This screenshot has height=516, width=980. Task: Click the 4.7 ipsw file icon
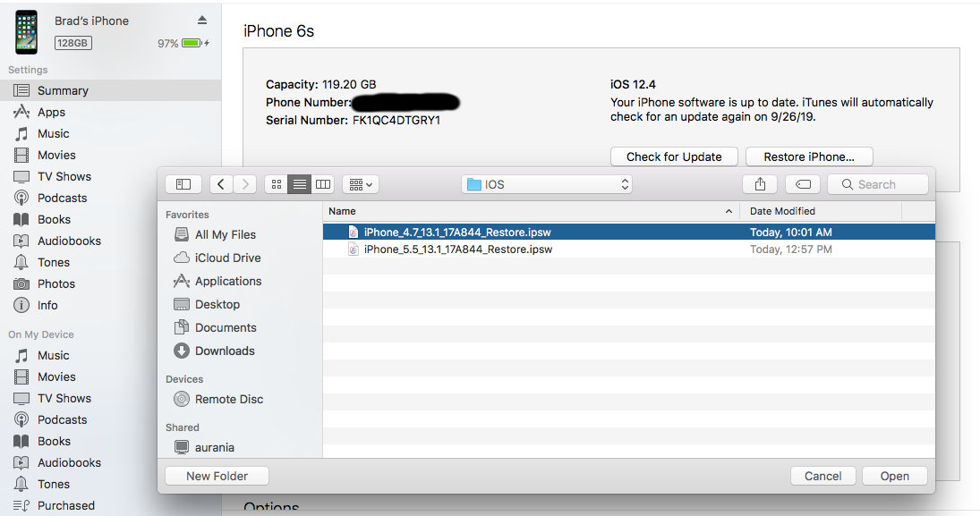pos(354,233)
